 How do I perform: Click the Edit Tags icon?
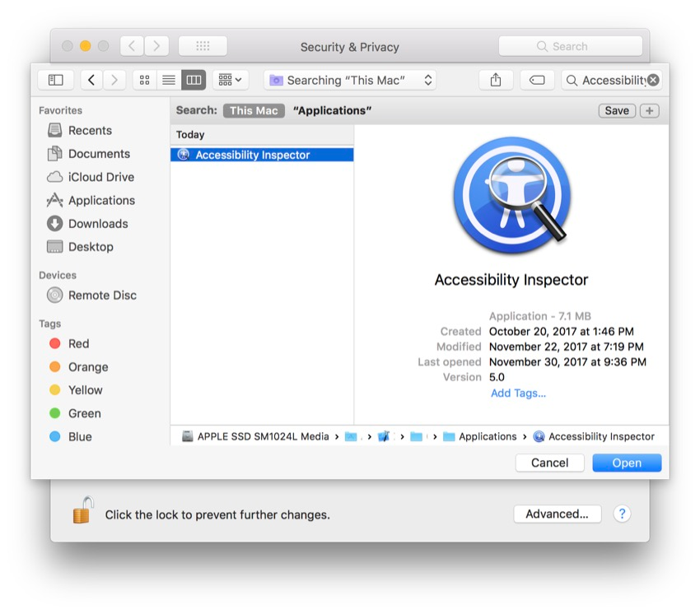(537, 80)
